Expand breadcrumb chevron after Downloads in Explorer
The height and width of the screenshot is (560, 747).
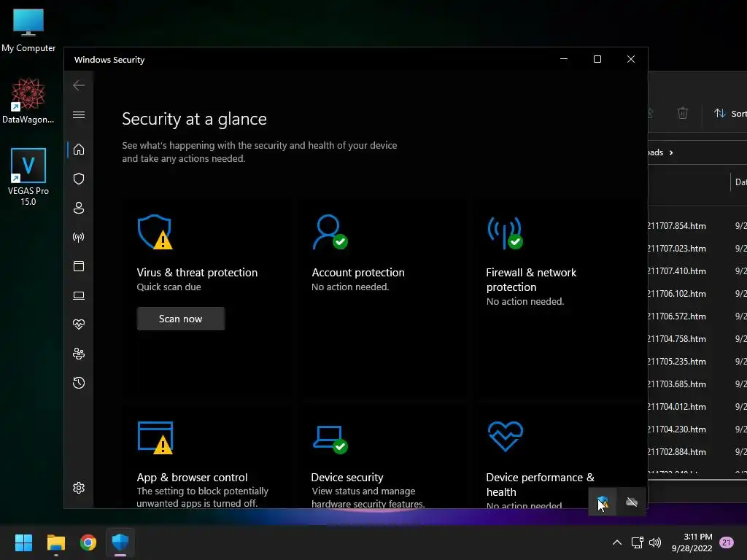click(671, 152)
